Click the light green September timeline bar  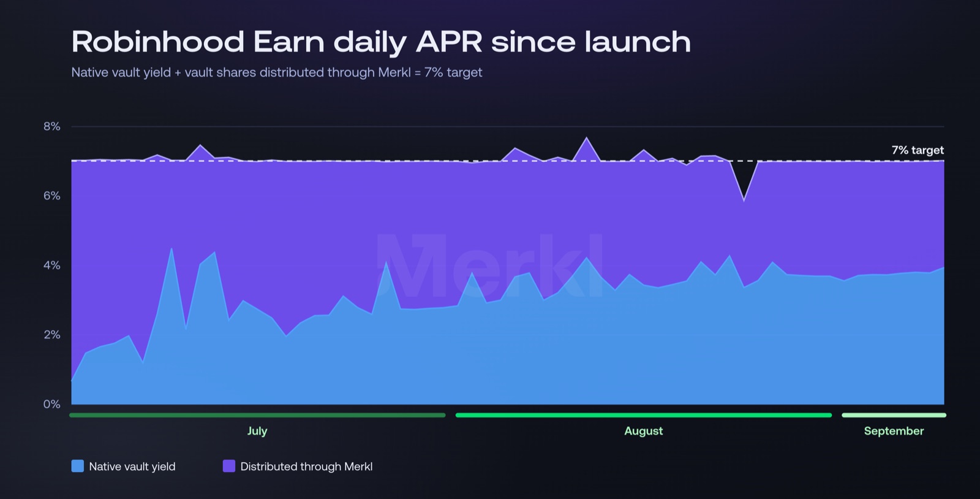coord(894,415)
